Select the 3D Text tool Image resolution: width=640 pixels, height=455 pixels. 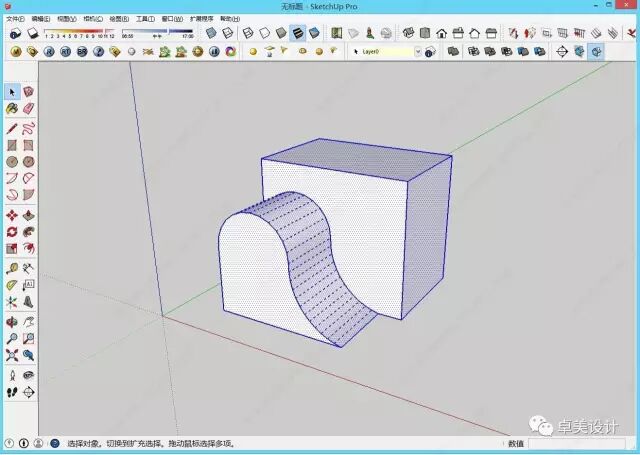pyautogui.click(x=28, y=302)
